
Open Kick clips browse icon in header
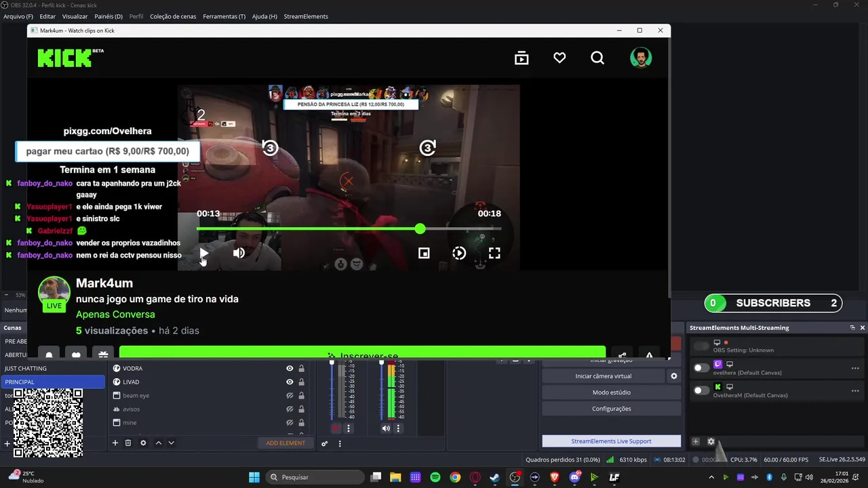(521, 58)
